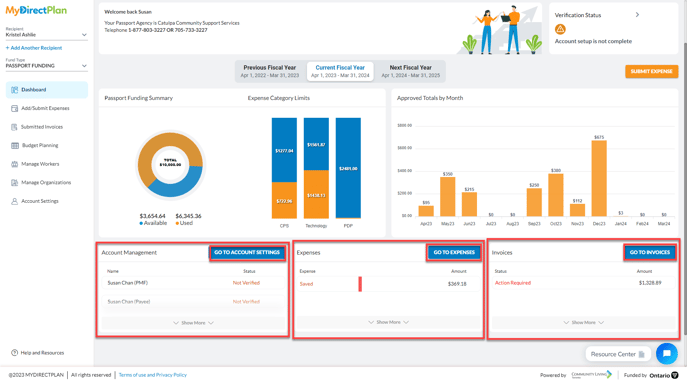Open Budget Planning icon in sidebar
This screenshot has width=687, height=383.
point(15,145)
